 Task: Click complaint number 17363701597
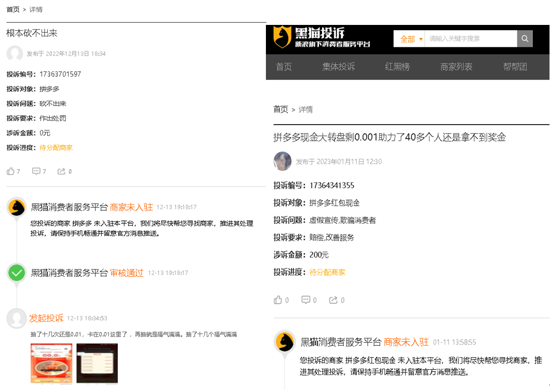tap(60, 74)
